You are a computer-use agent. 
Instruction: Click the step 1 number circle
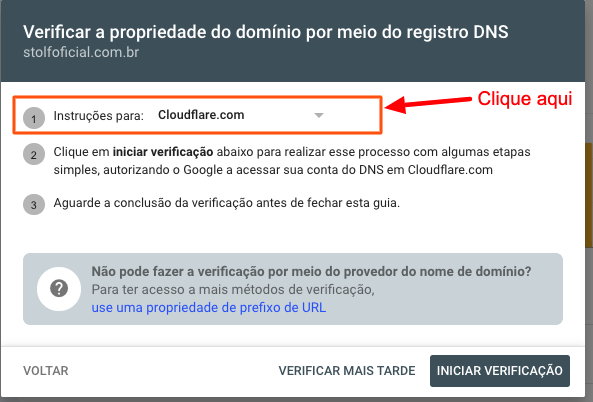[34, 118]
